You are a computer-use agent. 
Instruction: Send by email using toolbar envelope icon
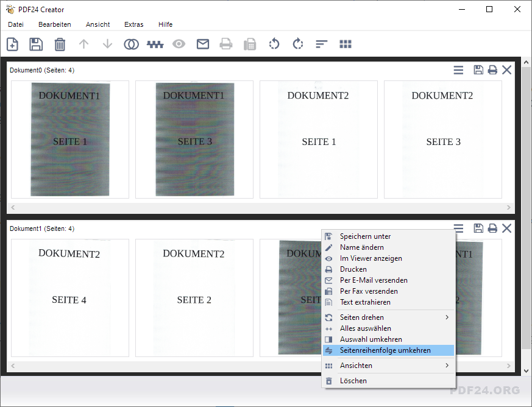[x=202, y=44]
